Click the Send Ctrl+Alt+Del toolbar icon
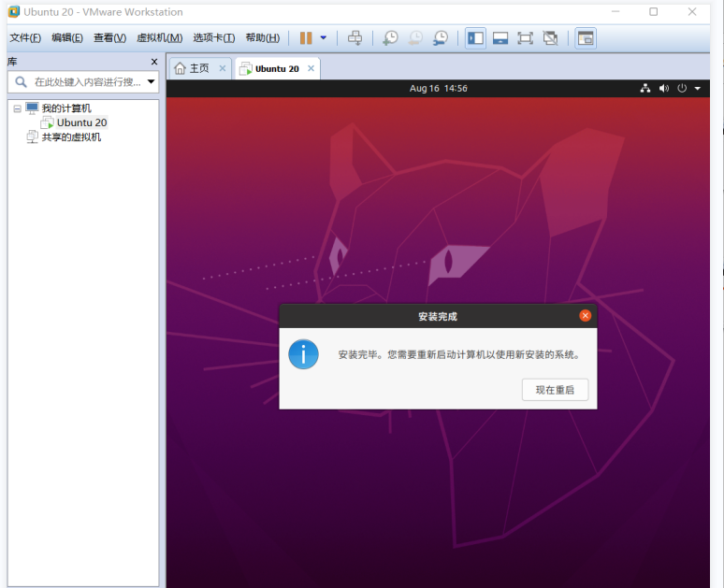Image resolution: width=724 pixels, height=588 pixels. [x=355, y=37]
